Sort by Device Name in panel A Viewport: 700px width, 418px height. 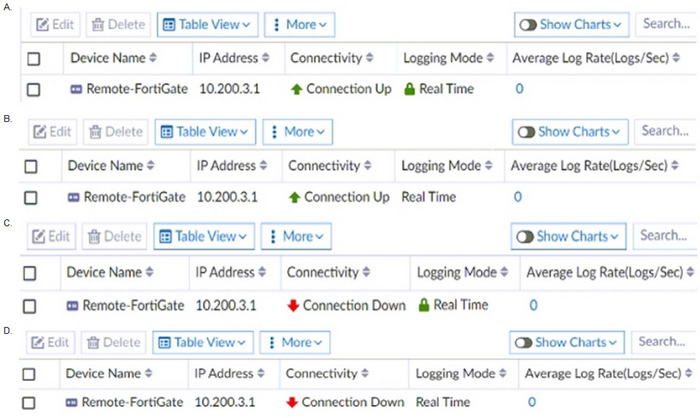pos(153,58)
